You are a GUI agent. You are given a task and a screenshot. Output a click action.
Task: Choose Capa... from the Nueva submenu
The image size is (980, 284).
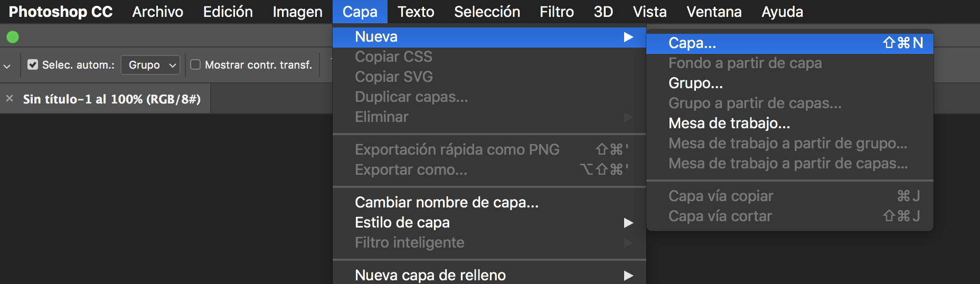click(692, 43)
